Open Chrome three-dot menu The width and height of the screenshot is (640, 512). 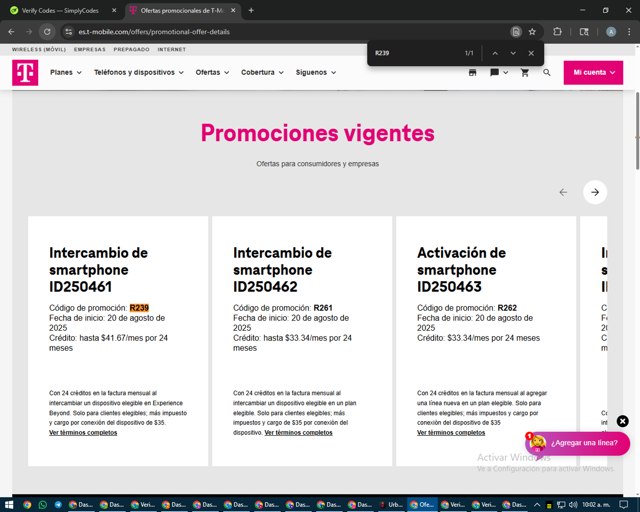coord(629,32)
